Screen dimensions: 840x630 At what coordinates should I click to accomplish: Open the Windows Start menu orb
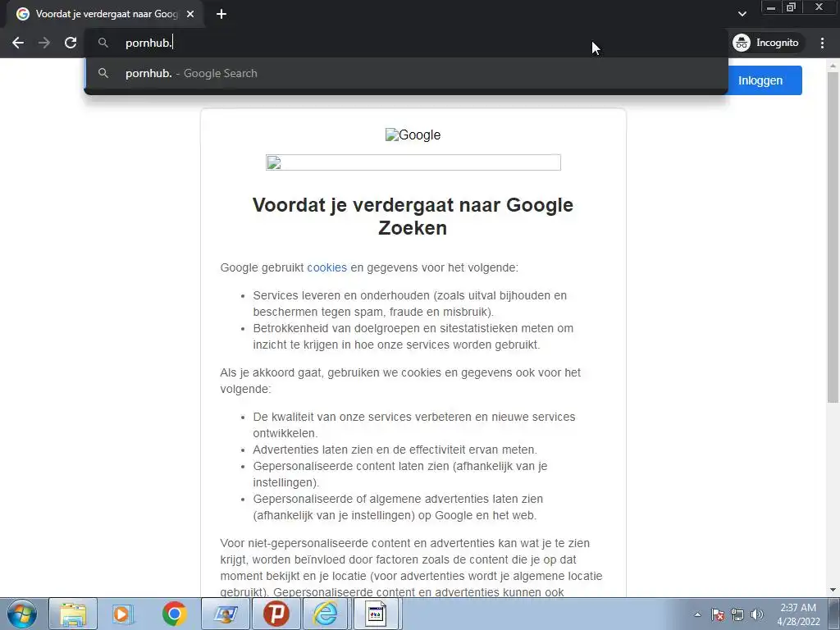point(22,614)
